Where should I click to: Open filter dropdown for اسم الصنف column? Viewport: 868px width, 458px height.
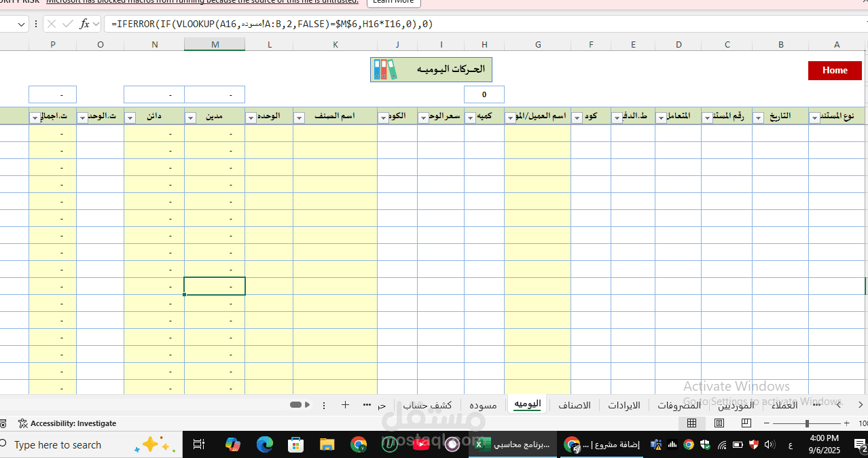coord(300,118)
